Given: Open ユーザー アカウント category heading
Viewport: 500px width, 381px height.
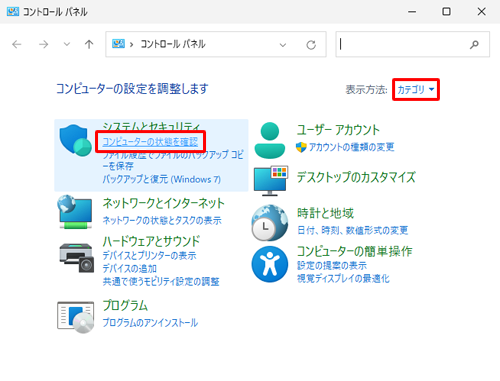Looking at the screenshot, I should coord(338,130).
